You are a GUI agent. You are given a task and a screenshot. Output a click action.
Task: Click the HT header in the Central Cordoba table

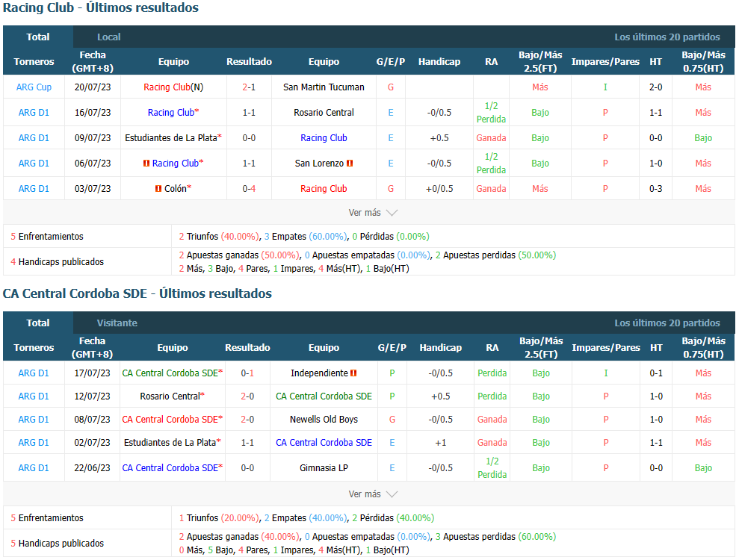point(656,348)
